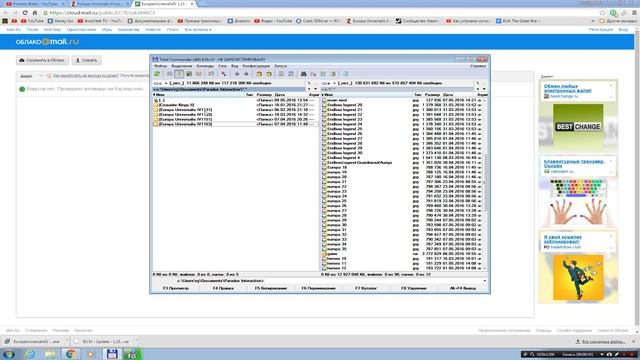The image size is (640, 360).
Task: Click the Регистрация link in browser
Action: coord(601,30)
